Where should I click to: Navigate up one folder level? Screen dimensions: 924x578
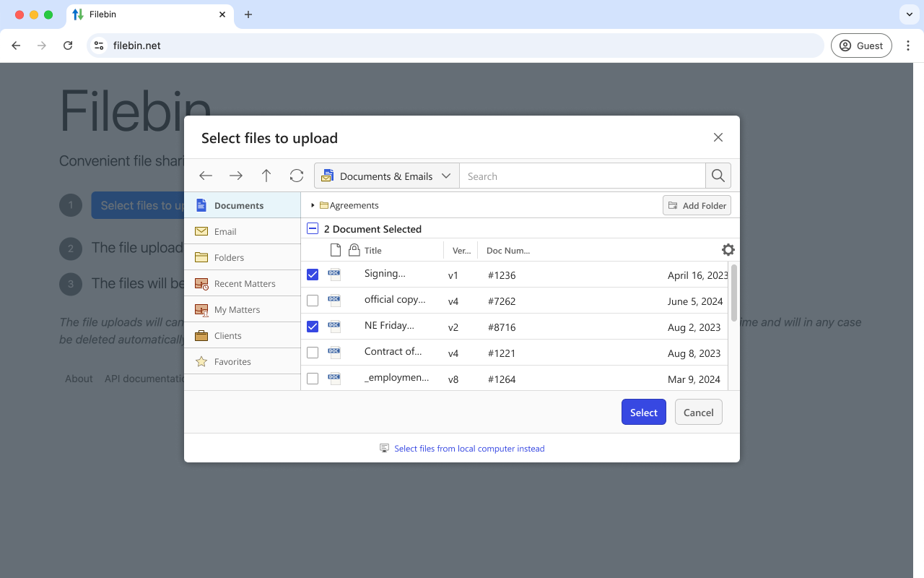(x=266, y=176)
